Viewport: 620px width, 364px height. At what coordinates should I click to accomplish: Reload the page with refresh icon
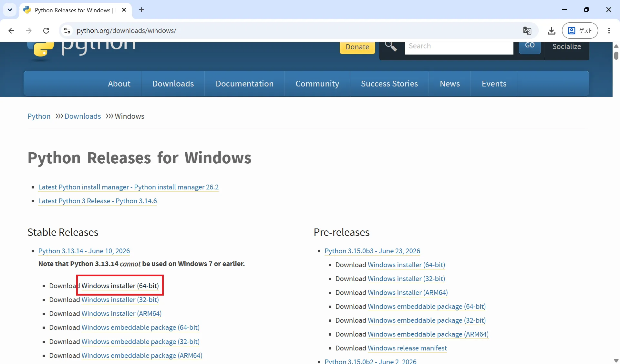[x=46, y=31]
